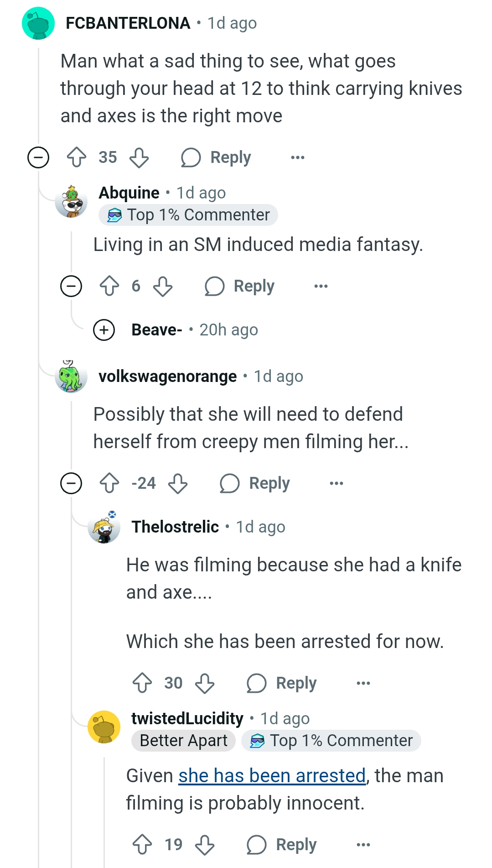492x868 pixels.
Task: Expand Beave-'s collapsed comment
Action: 104,329
